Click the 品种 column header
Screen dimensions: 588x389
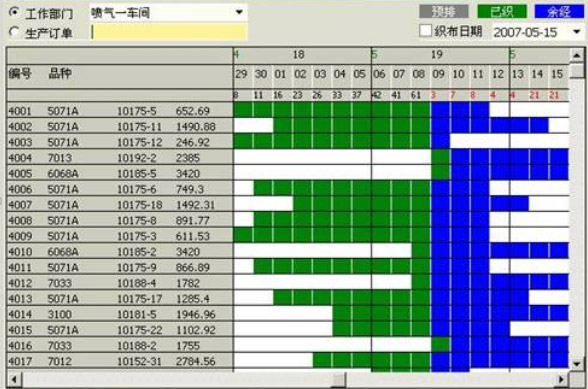click(x=60, y=74)
